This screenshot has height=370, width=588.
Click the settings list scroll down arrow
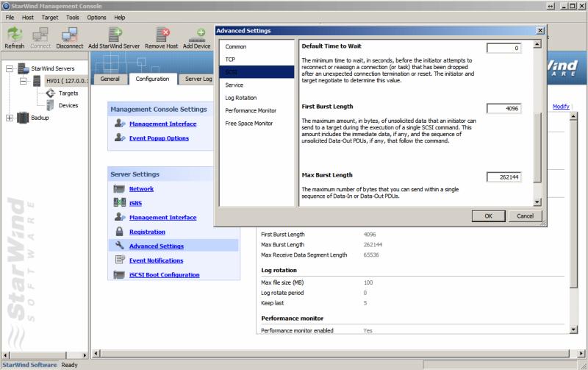click(573, 330)
